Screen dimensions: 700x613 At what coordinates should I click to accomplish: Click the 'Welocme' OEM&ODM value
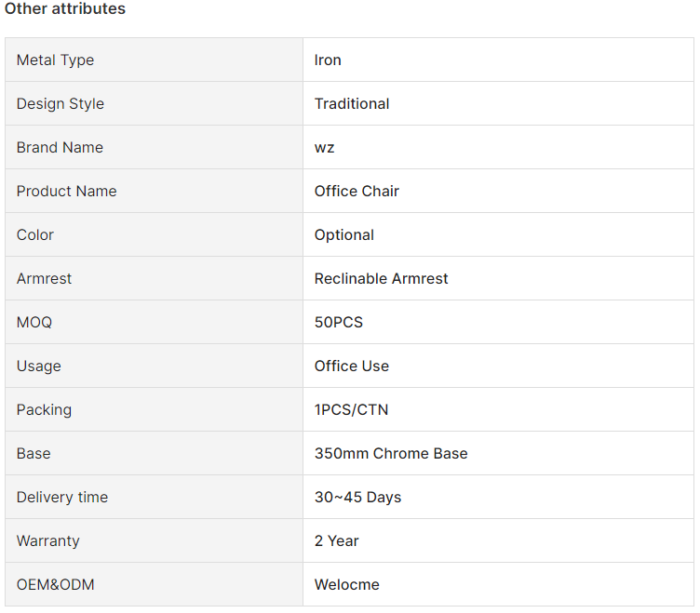pyautogui.click(x=347, y=584)
